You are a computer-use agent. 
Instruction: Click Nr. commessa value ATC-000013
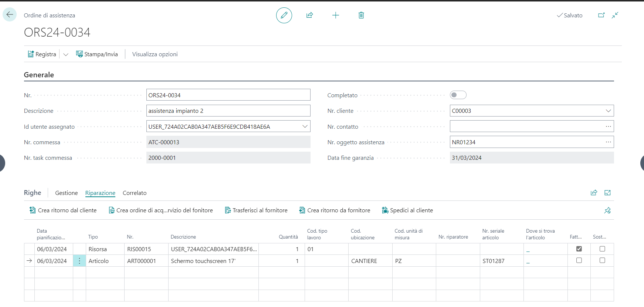click(x=228, y=142)
